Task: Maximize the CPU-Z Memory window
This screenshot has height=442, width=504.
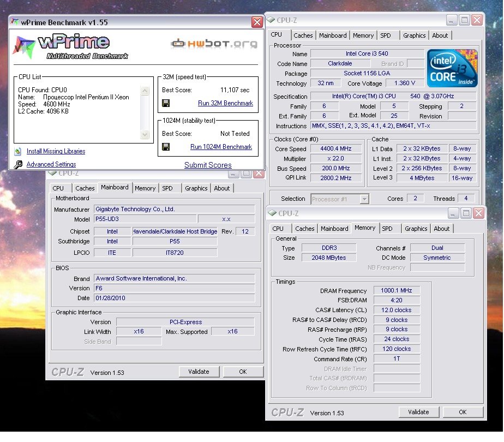Action: tap(466, 213)
